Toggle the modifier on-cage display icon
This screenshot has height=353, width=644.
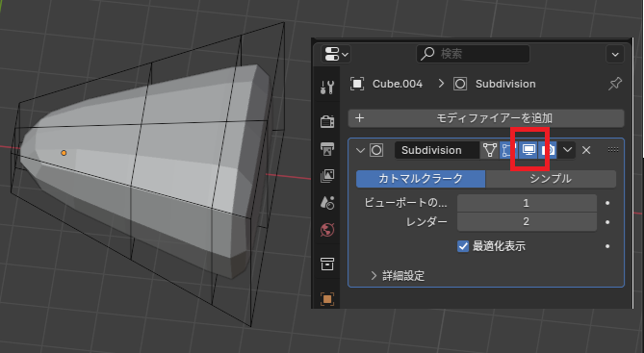pos(490,150)
